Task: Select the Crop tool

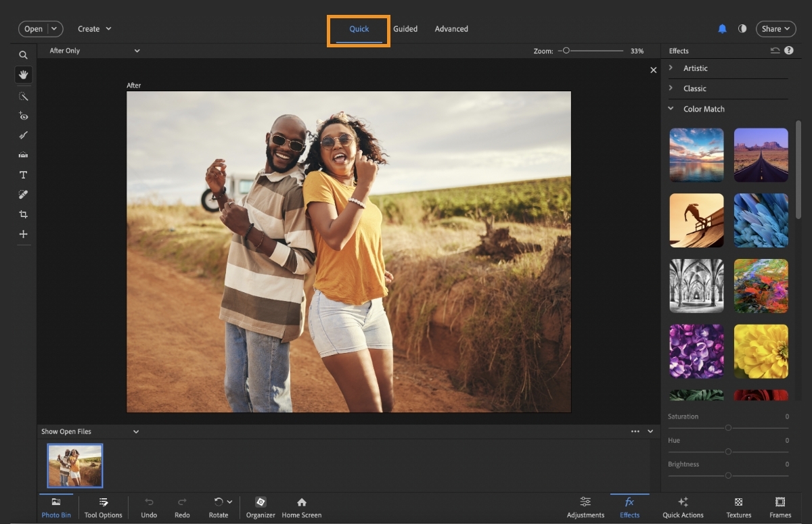Action: coord(23,214)
